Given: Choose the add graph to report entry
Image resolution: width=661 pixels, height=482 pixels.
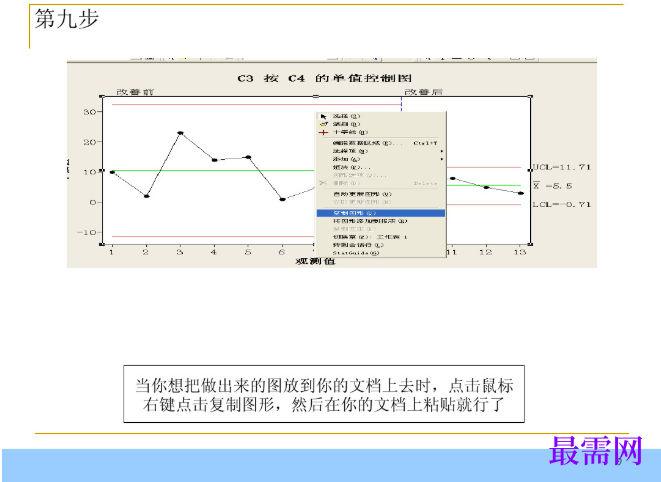Looking at the screenshot, I should tap(381, 221).
